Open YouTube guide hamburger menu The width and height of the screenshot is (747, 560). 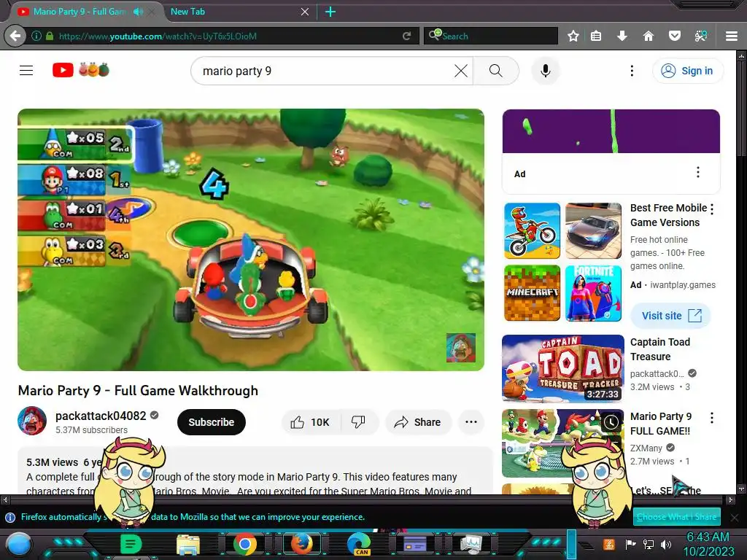26,71
